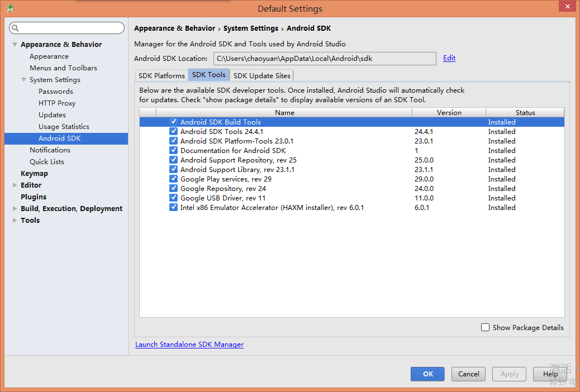The height and width of the screenshot is (392, 580).
Task: Click version cell 24.4.1
Action: [x=424, y=131]
